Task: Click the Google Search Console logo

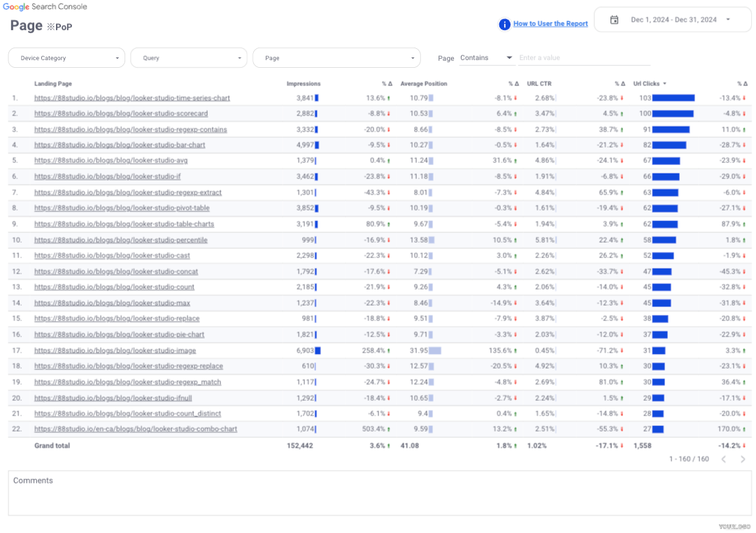Action: 45,7
